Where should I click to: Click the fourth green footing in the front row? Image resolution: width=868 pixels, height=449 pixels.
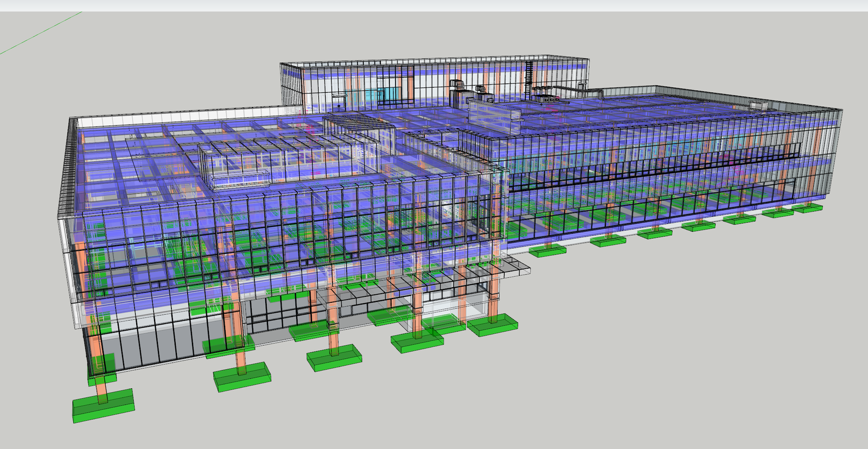[418, 342]
